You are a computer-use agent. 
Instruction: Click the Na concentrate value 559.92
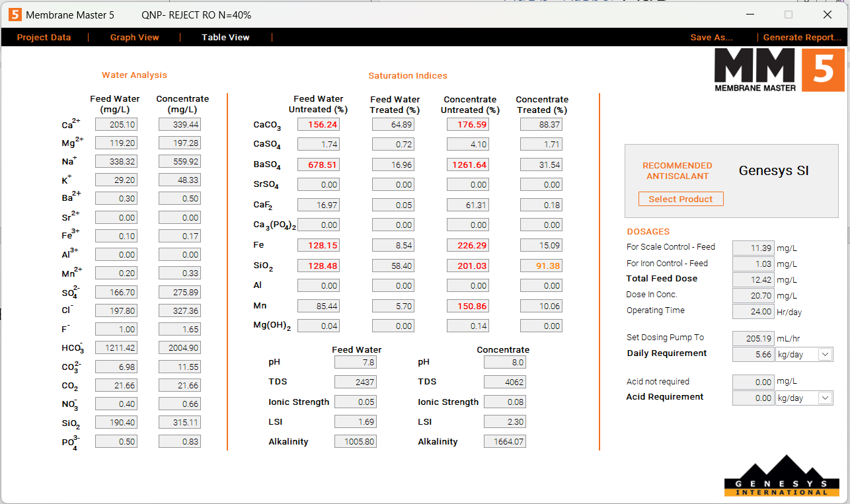180,161
